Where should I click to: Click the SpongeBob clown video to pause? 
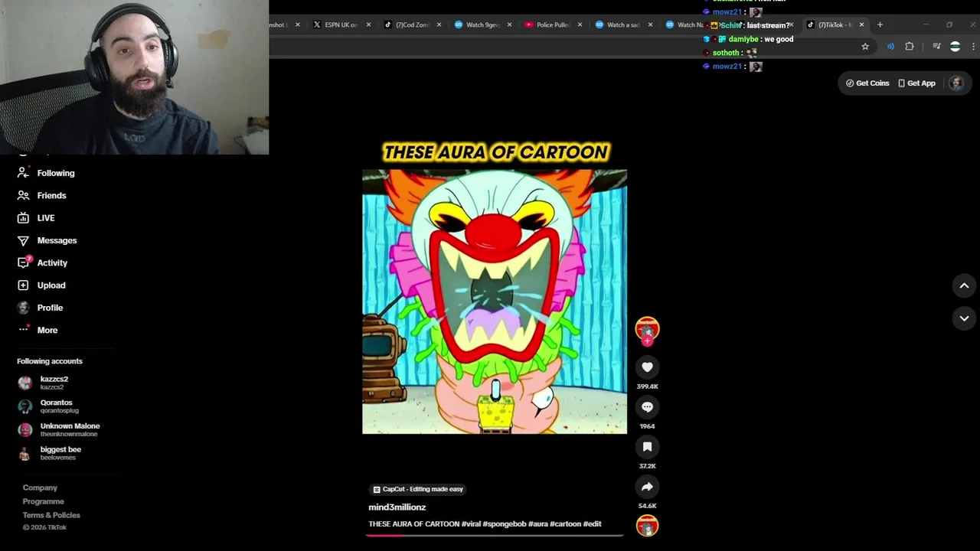coord(495,302)
